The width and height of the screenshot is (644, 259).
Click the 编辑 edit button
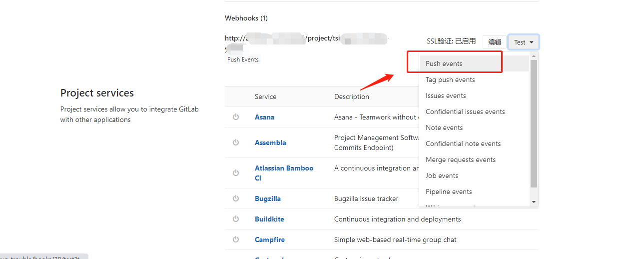click(495, 42)
